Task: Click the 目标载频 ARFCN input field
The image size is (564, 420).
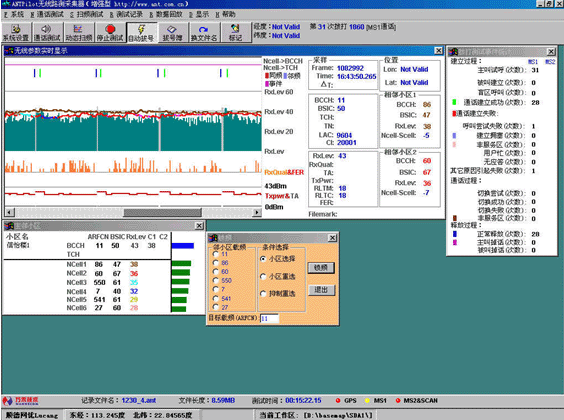Action: [269, 319]
